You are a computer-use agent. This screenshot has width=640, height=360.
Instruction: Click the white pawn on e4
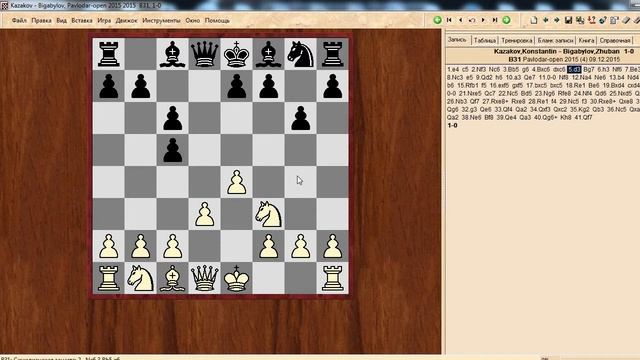[237, 182]
